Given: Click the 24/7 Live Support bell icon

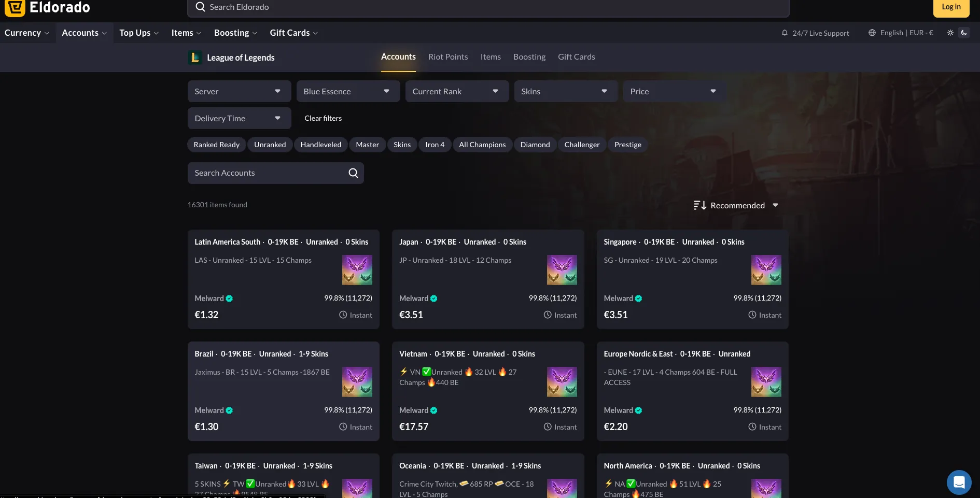Looking at the screenshot, I should coord(785,33).
